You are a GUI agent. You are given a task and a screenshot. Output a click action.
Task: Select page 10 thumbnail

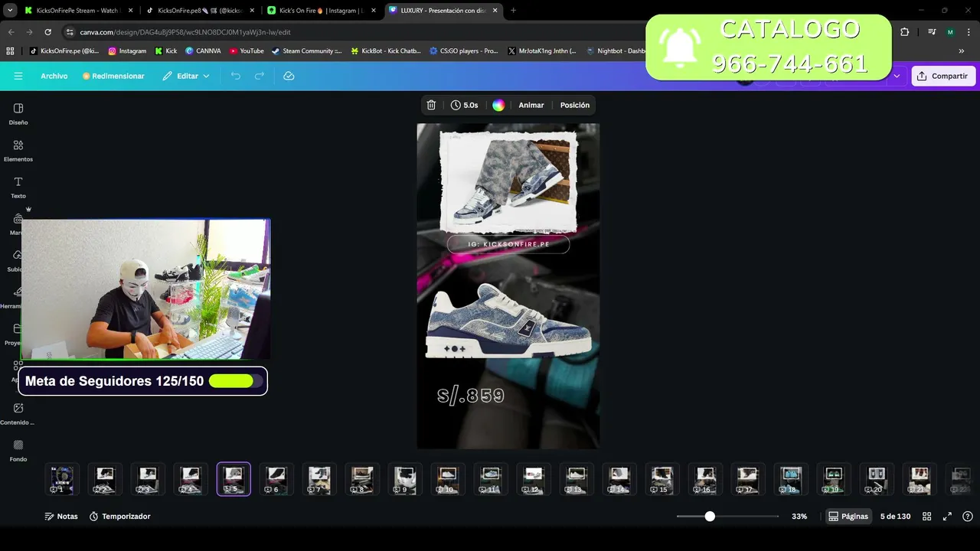[448, 479]
